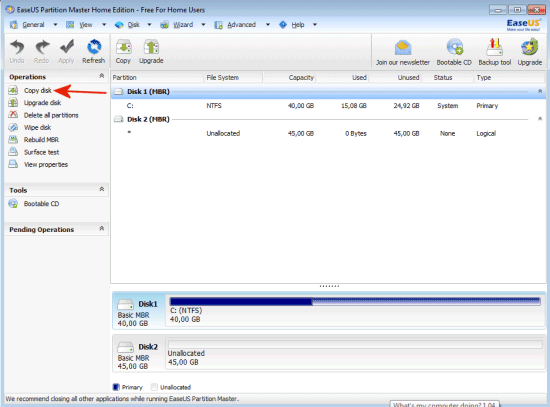Refresh the disk list

pos(94,47)
